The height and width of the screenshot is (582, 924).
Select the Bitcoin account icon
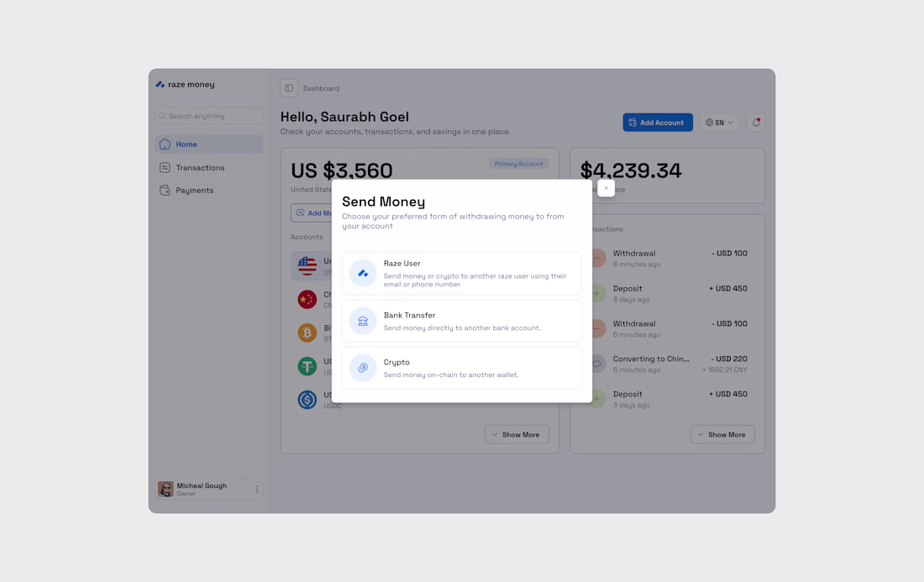[307, 333]
